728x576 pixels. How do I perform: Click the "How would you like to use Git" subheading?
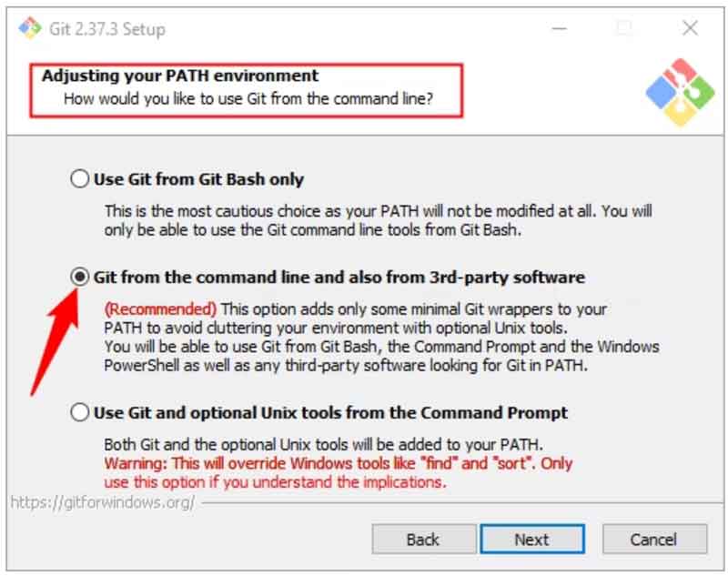248,96
